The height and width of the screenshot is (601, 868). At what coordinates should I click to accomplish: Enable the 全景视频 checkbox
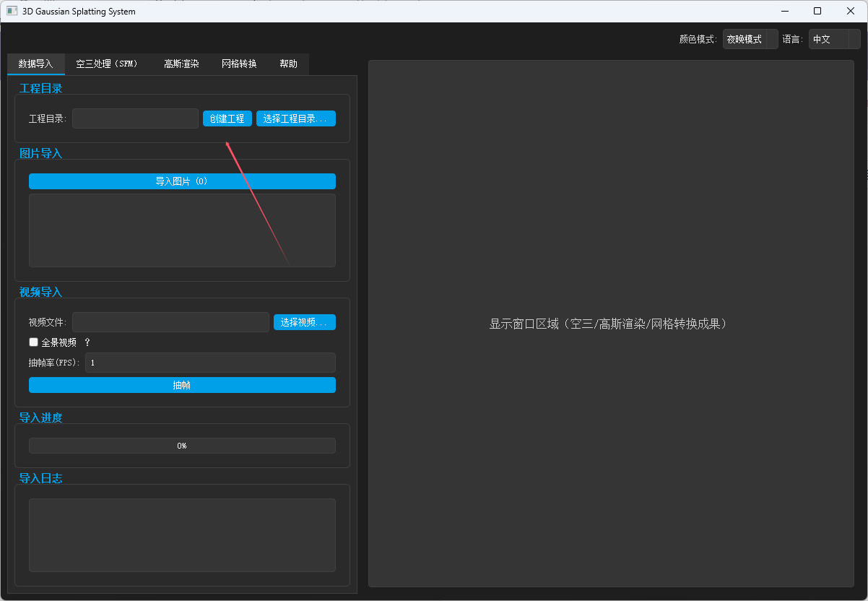[x=33, y=342]
